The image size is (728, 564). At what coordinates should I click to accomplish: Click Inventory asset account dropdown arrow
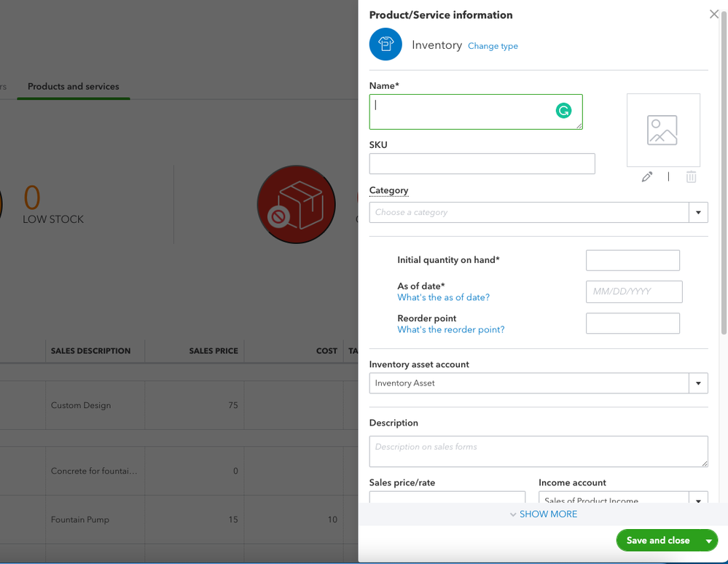(698, 383)
